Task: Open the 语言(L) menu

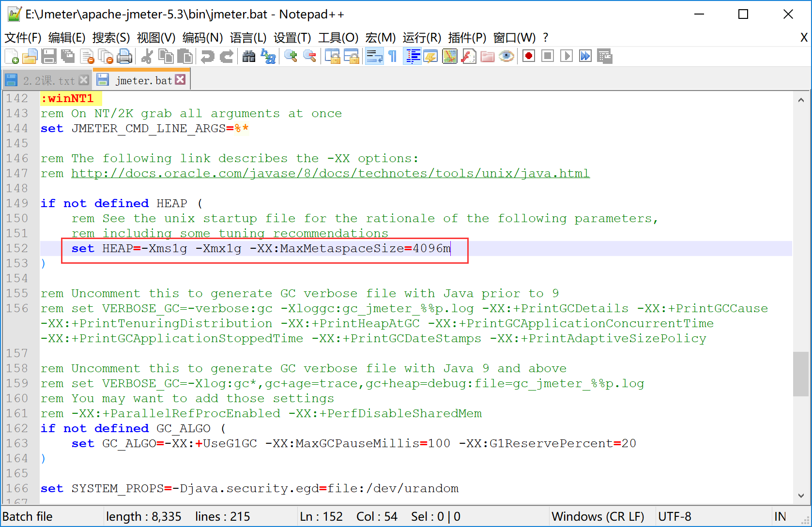Action: coord(248,38)
